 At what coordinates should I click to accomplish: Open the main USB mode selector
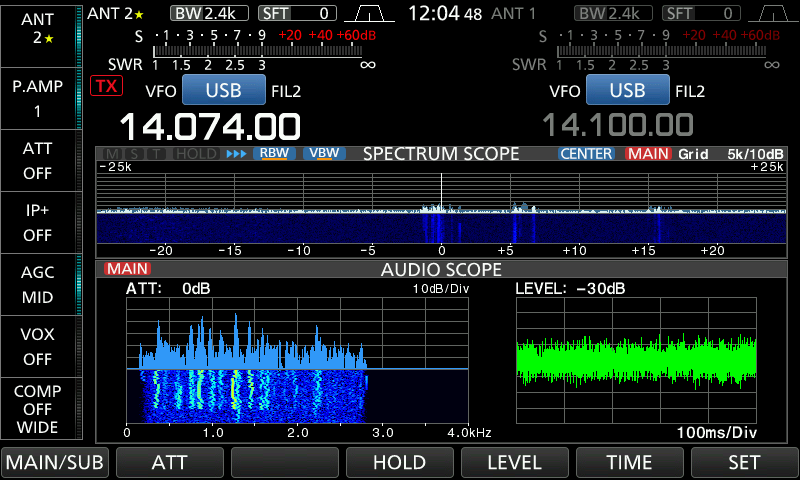[x=223, y=90]
